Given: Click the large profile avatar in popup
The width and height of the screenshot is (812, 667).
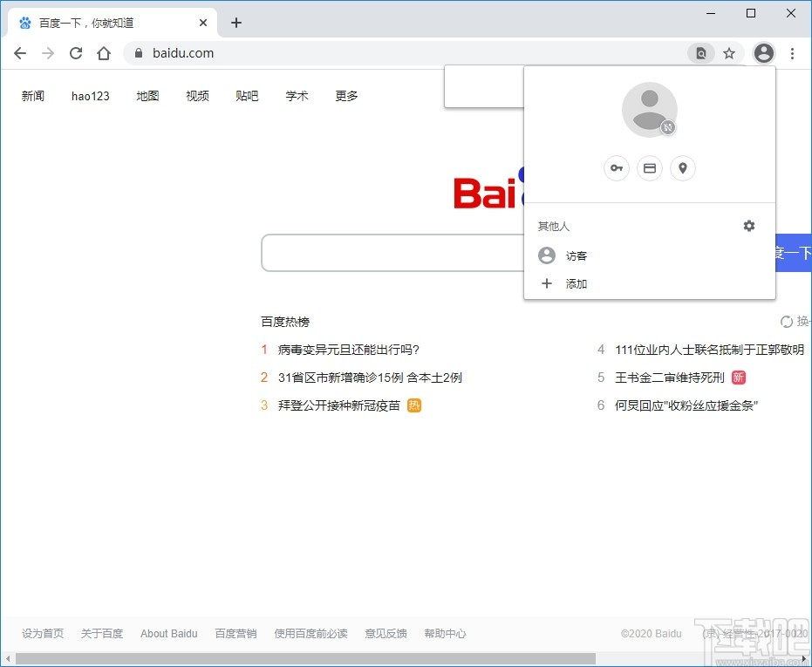Looking at the screenshot, I should click(650, 109).
